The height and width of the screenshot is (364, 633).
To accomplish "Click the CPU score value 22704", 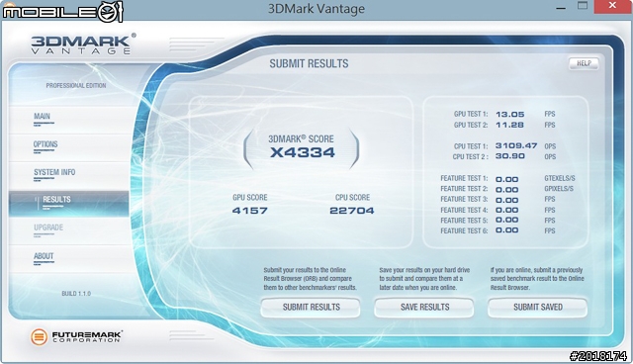I will point(352,211).
